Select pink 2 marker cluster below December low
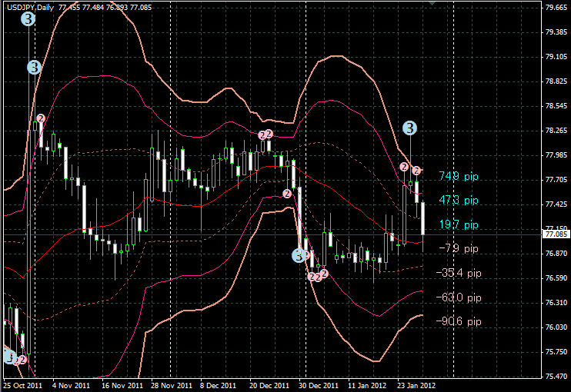Image resolution: width=571 pixels, height=392 pixels. (x=318, y=276)
